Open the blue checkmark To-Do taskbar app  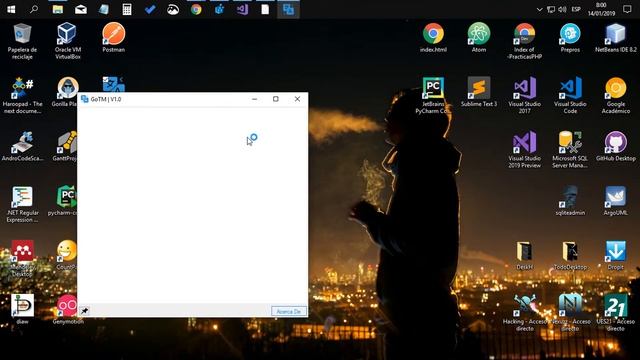(150, 9)
